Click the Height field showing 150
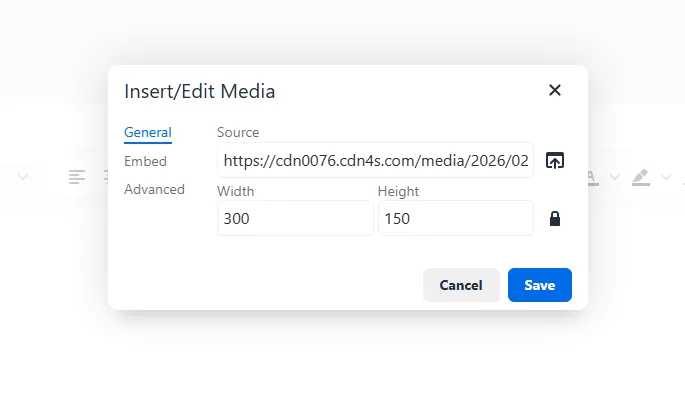The width and height of the screenshot is (685, 405). (x=455, y=218)
